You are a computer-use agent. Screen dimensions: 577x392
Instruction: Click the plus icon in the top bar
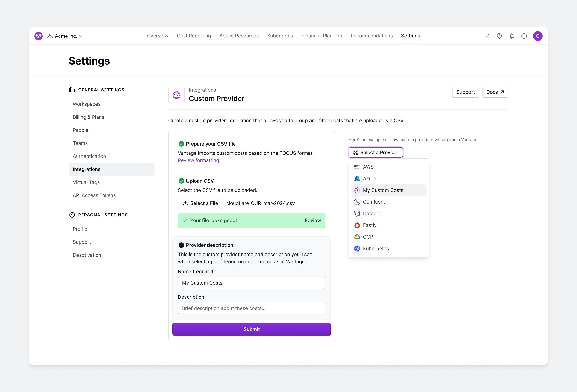tap(524, 36)
